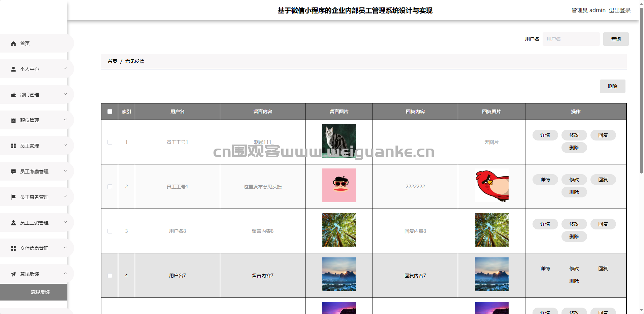Click the 删除 button above the table
This screenshot has height=314, width=644.
tap(612, 86)
